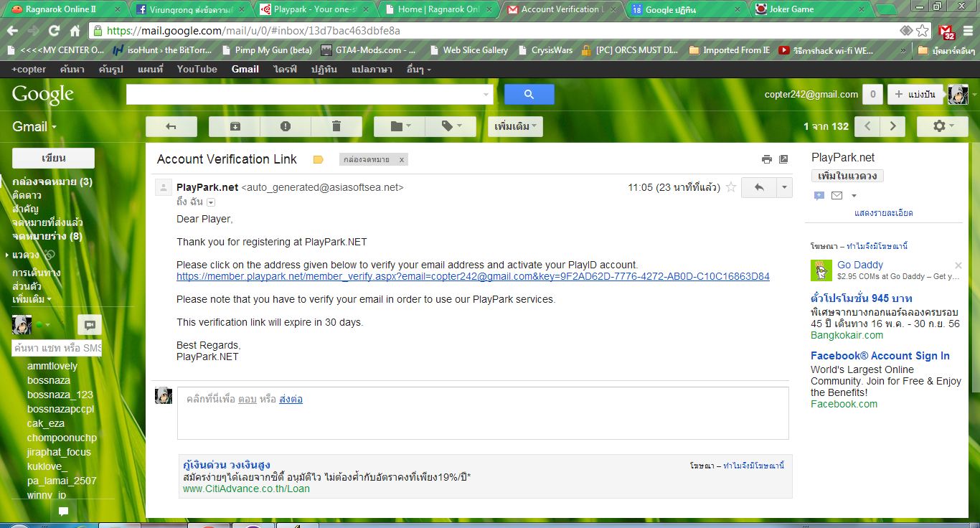Start a video call from chat panel

coord(90,325)
